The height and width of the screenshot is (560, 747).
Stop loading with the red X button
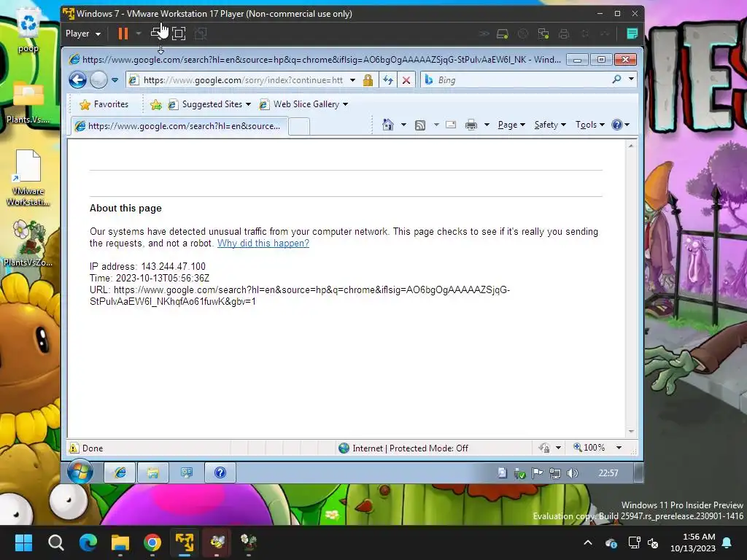tap(406, 80)
